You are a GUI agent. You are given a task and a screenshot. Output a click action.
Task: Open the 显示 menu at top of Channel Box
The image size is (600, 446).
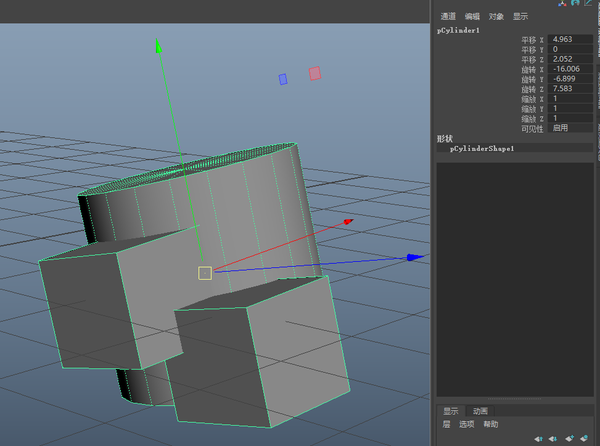tap(521, 16)
